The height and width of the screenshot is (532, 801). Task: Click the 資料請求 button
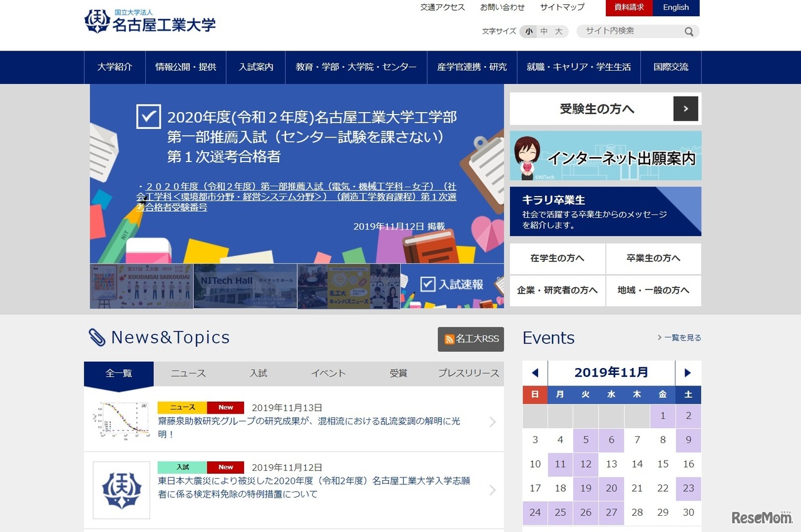coord(629,8)
